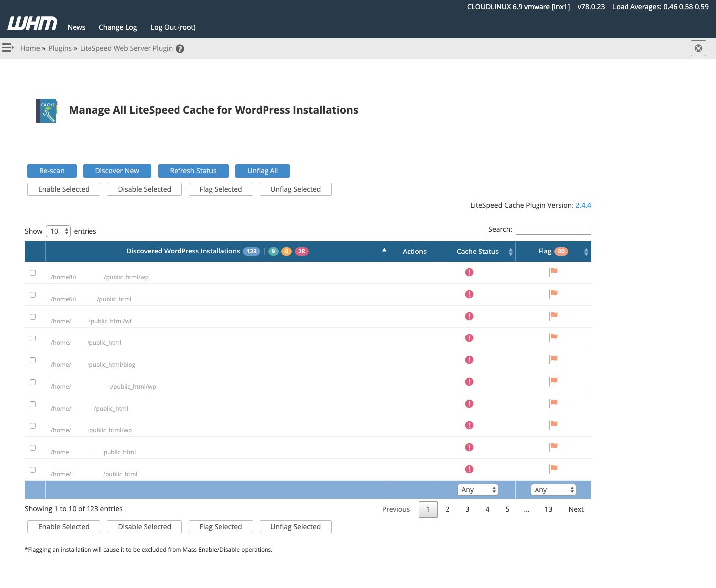716x588 pixels.
Task: Click the red badge showing 28
Action: pos(302,252)
